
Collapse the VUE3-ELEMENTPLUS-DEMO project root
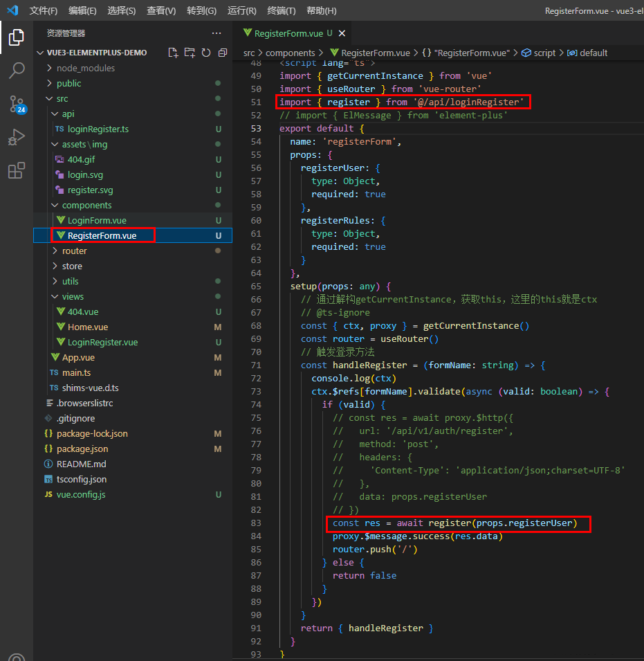click(96, 53)
